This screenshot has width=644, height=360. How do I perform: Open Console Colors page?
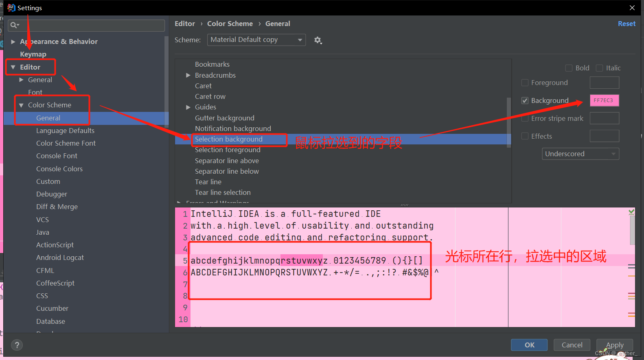tap(59, 169)
